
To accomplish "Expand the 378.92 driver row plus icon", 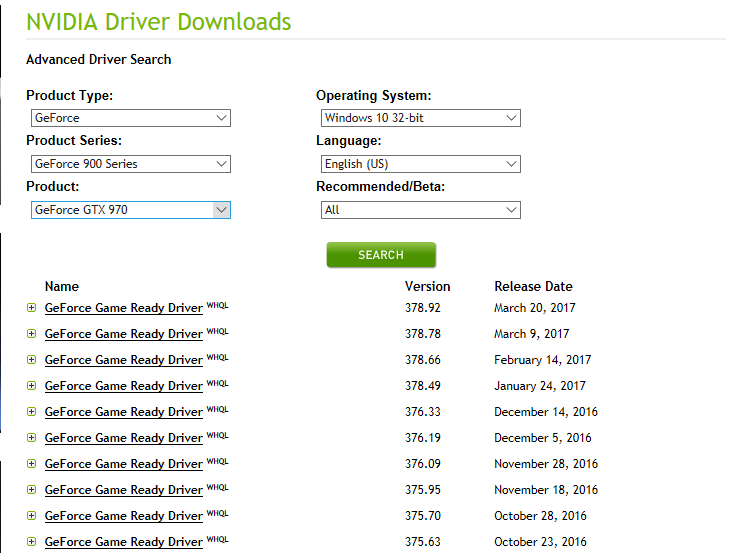I will coord(32,308).
